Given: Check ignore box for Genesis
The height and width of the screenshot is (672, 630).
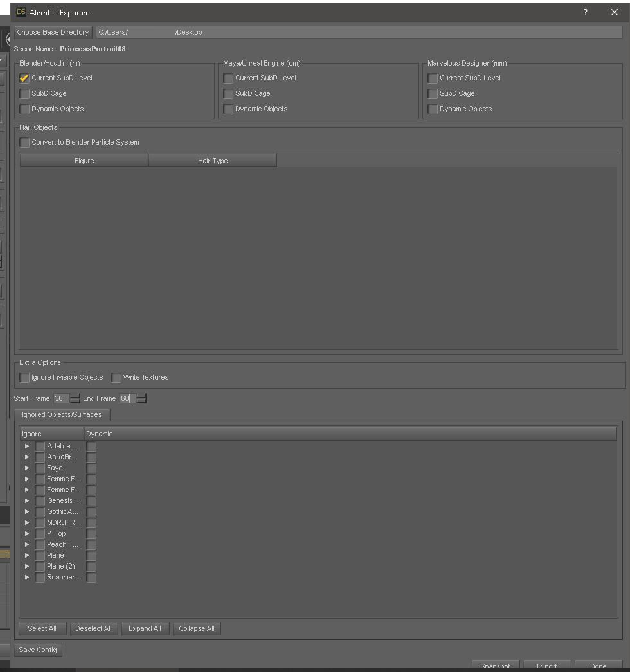Looking at the screenshot, I should 40,501.
